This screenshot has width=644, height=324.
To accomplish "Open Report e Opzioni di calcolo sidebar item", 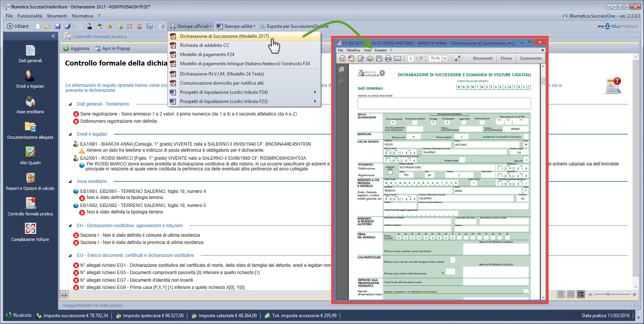I will click(x=30, y=181).
